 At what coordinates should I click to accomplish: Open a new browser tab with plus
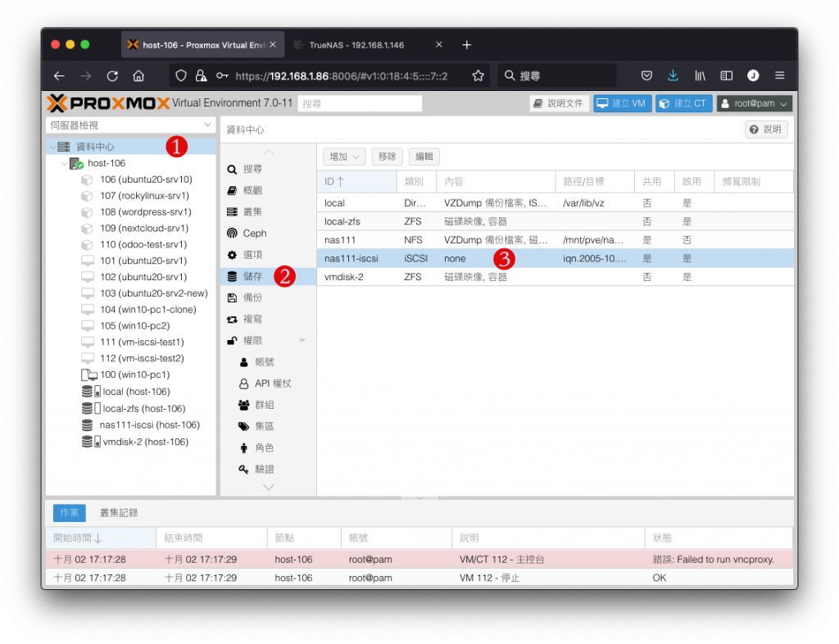pos(466,45)
